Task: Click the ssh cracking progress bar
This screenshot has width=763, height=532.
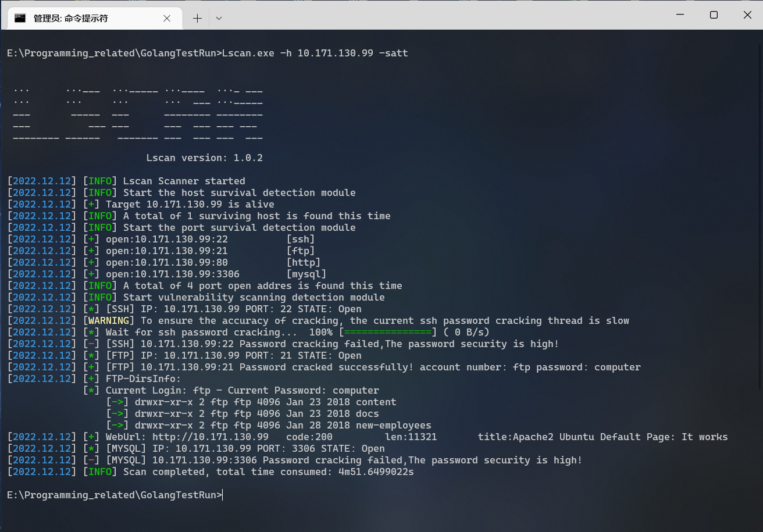Action: 388,332
